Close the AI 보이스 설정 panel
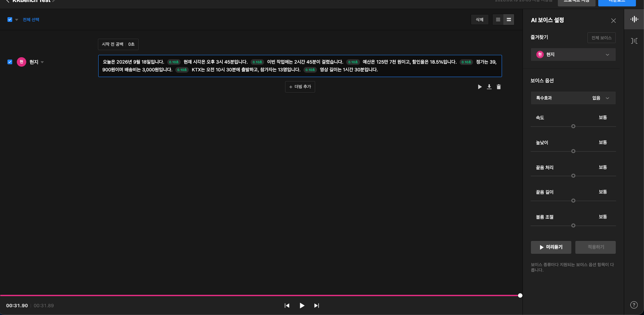This screenshot has height=315, width=644. [613, 21]
